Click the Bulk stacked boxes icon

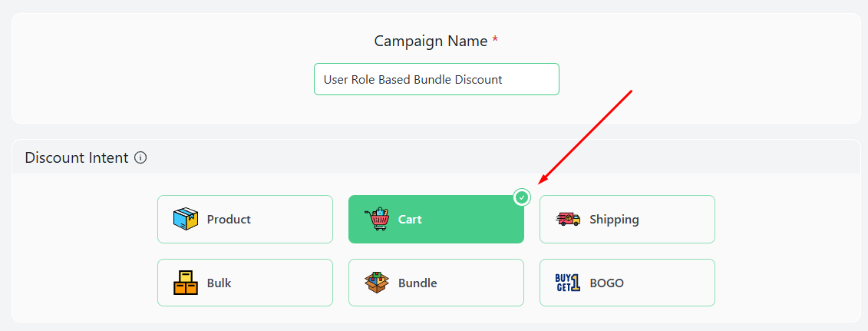(186, 283)
